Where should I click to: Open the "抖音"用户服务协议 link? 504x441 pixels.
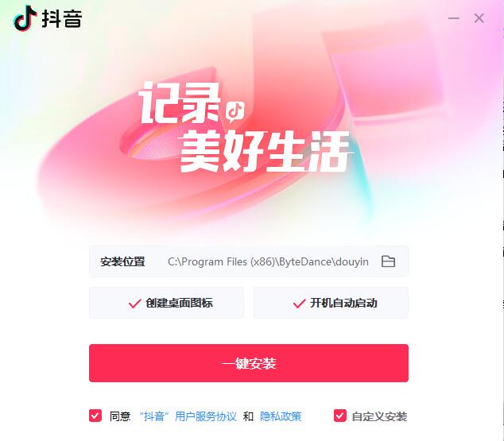click(x=188, y=416)
